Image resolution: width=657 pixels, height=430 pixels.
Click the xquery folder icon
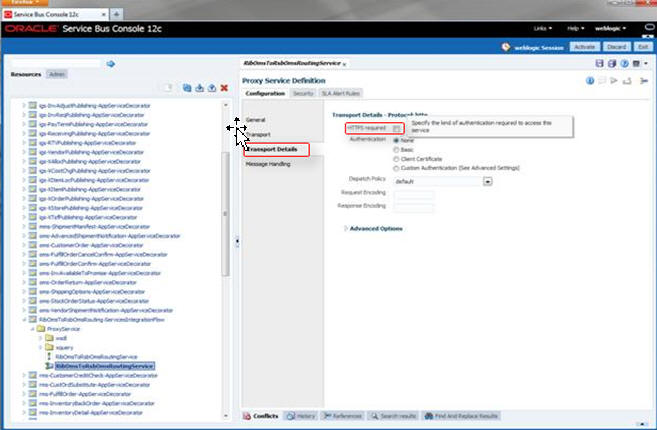(49, 347)
